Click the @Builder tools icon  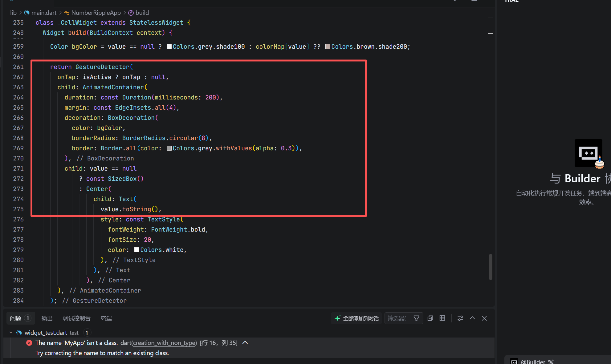point(551,362)
